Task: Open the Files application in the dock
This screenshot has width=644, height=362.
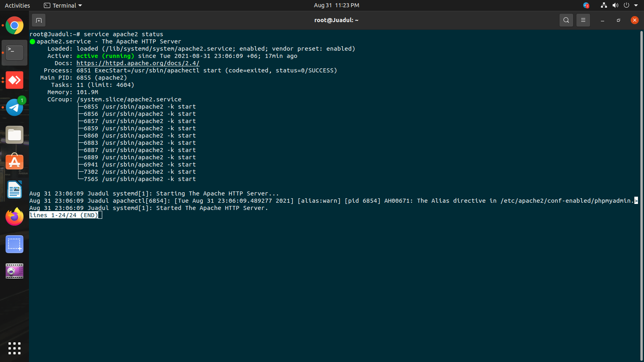Action: pos(14,135)
